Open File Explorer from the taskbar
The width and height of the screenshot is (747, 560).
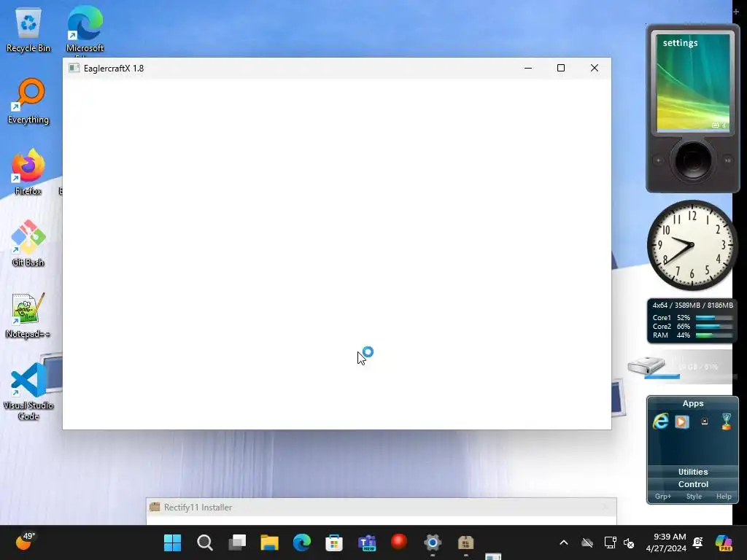coord(269,542)
